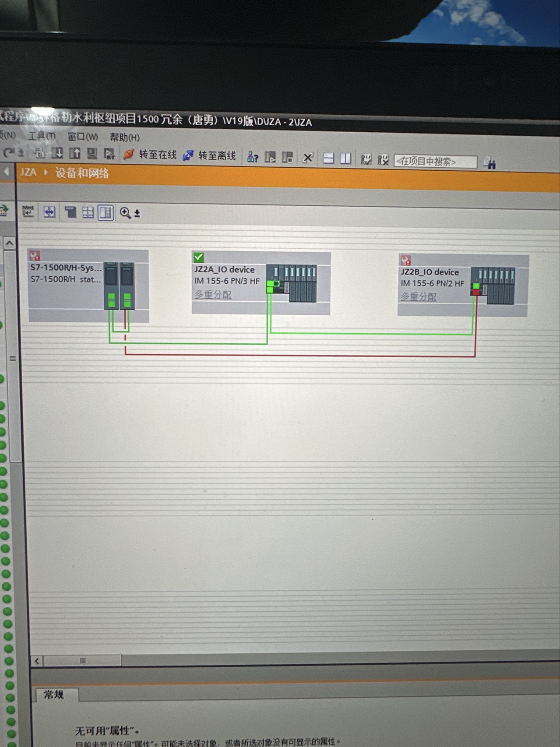
Task: Click the horizontal scrollbar thumb
Action: tap(83, 661)
